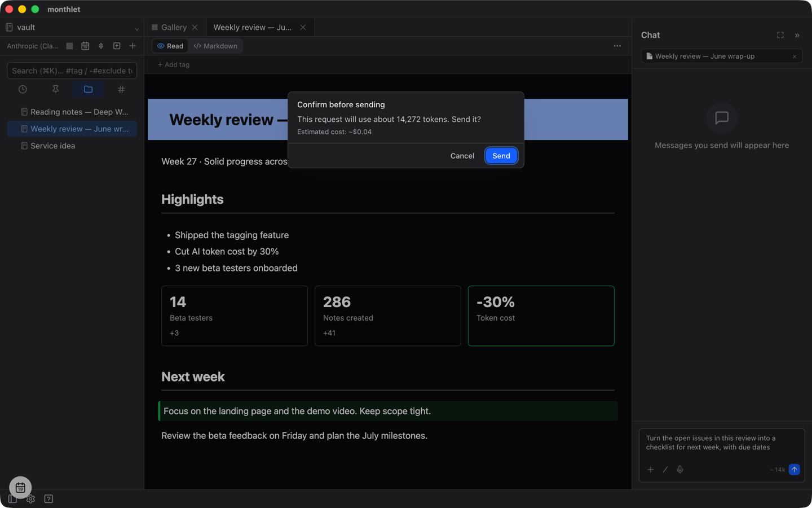
Task: Close the Gallery tab
Action: click(x=195, y=27)
